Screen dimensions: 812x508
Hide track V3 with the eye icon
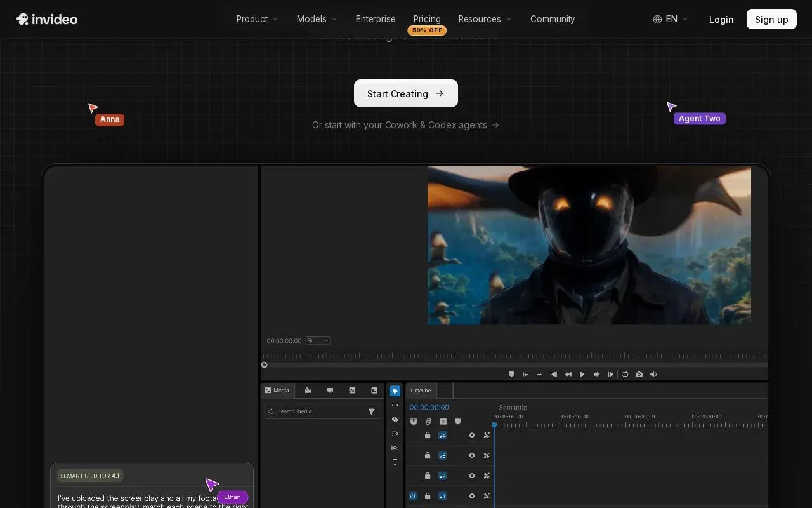pyautogui.click(x=472, y=456)
